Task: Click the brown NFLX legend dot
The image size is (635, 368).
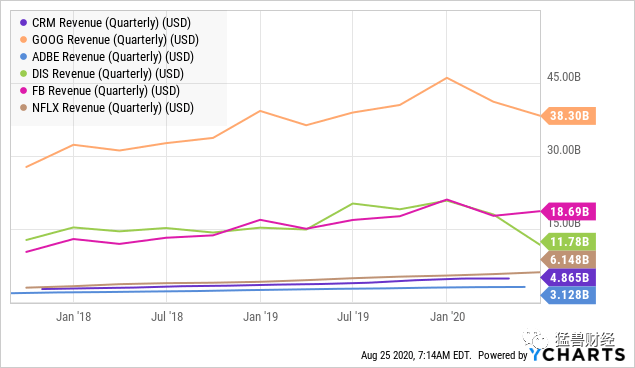Action: tap(23, 108)
